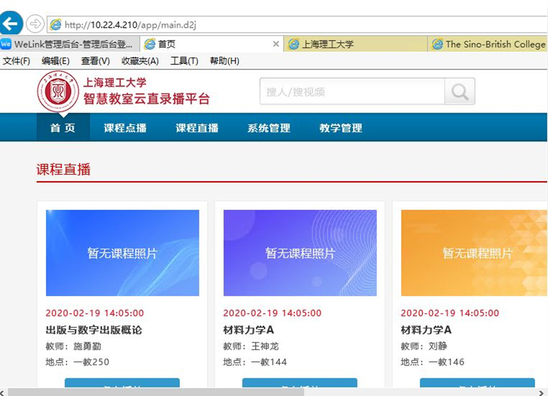
Task: Click 材料力学A title taught by 王神龙
Action: (249, 330)
